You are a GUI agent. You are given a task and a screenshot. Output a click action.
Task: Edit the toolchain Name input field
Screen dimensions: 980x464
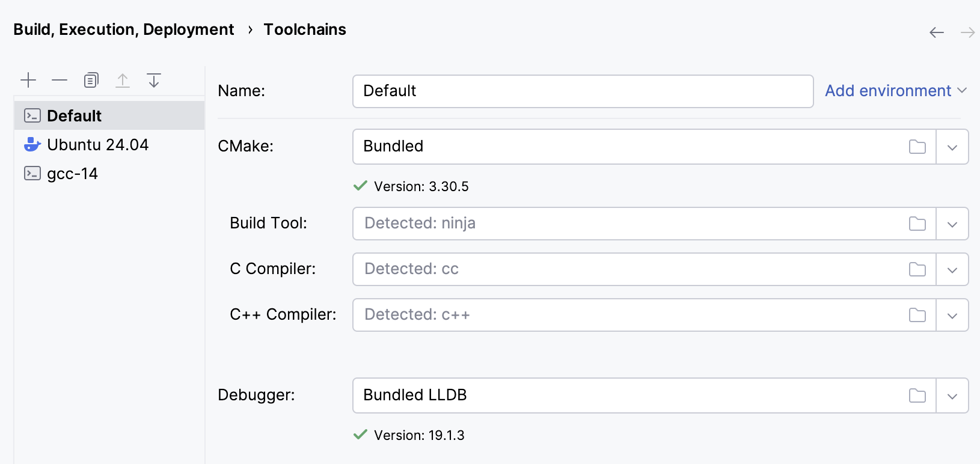[582, 91]
